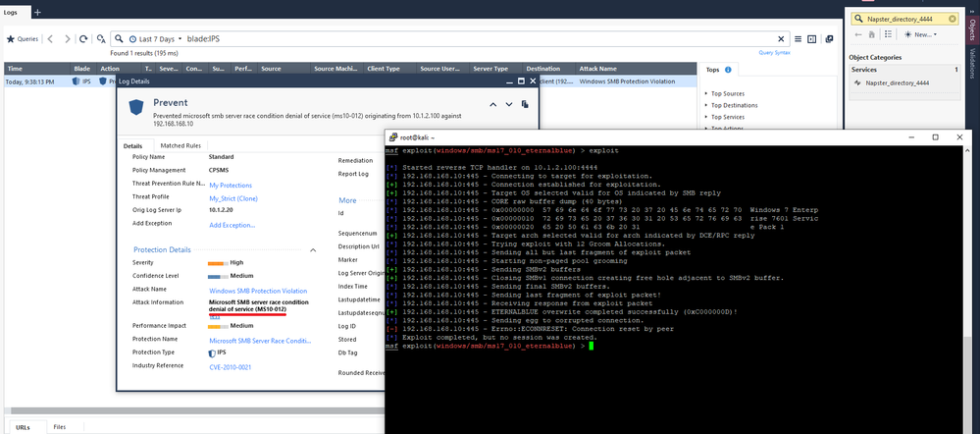This screenshot has width=980, height=434.
Task: Show the previous log in Log Details
Action: point(493,104)
